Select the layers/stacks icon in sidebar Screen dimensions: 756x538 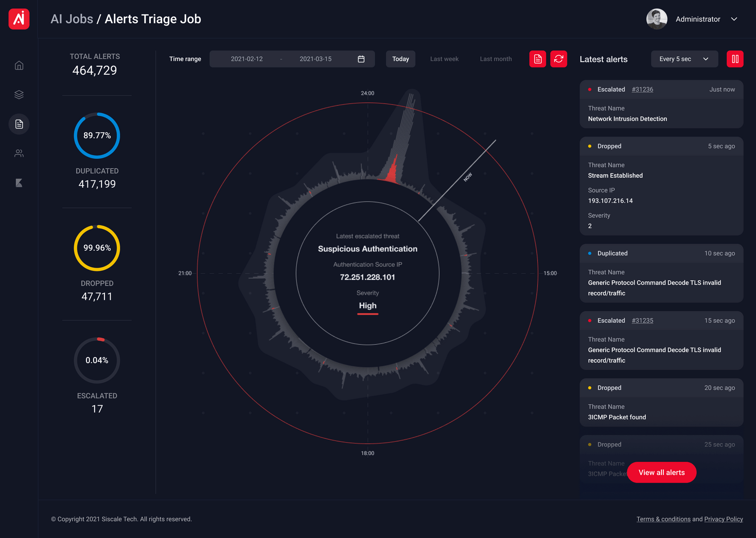[19, 94]
